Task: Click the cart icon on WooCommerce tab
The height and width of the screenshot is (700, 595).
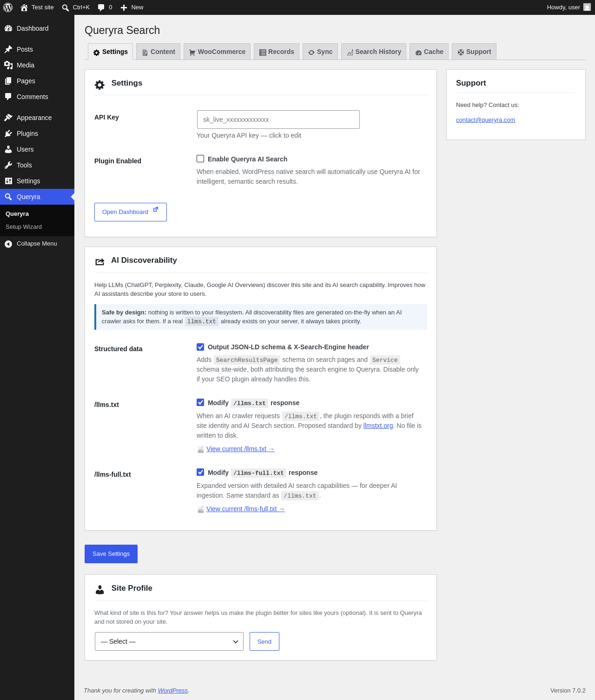Action: pos(192,53)
